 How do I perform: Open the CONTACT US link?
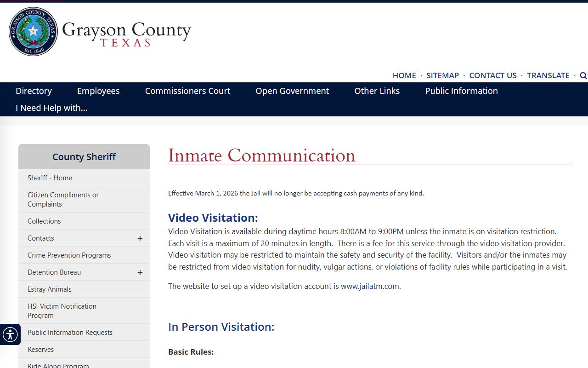(493, 75)
